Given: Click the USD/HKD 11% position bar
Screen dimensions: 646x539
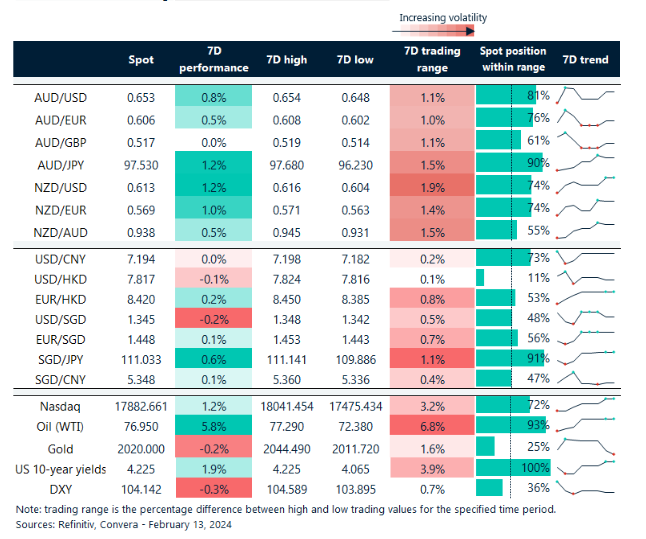Looking at the screenshot, I should coord(481,278).
